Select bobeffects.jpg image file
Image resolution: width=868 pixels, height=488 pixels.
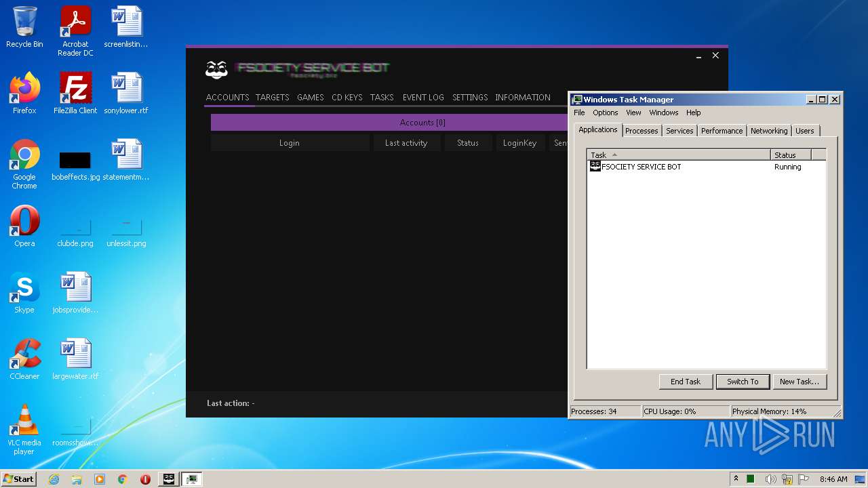tap(75, 164)
